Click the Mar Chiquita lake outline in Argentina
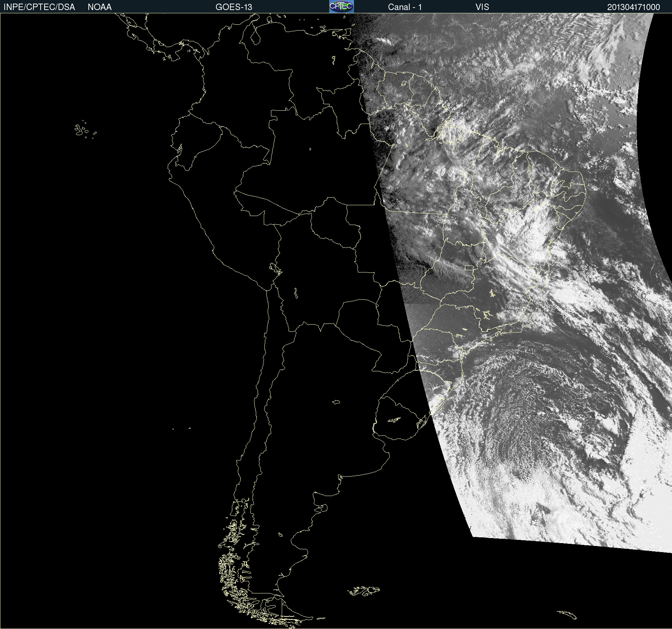This screenshot has height=629, width=672. [x=336, y=402]
